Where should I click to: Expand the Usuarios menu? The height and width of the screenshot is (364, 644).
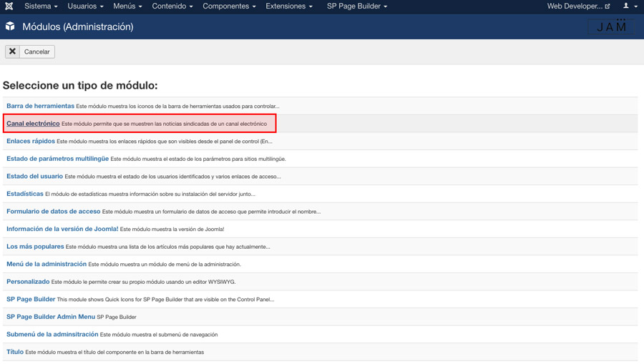(x=85, y=6)
